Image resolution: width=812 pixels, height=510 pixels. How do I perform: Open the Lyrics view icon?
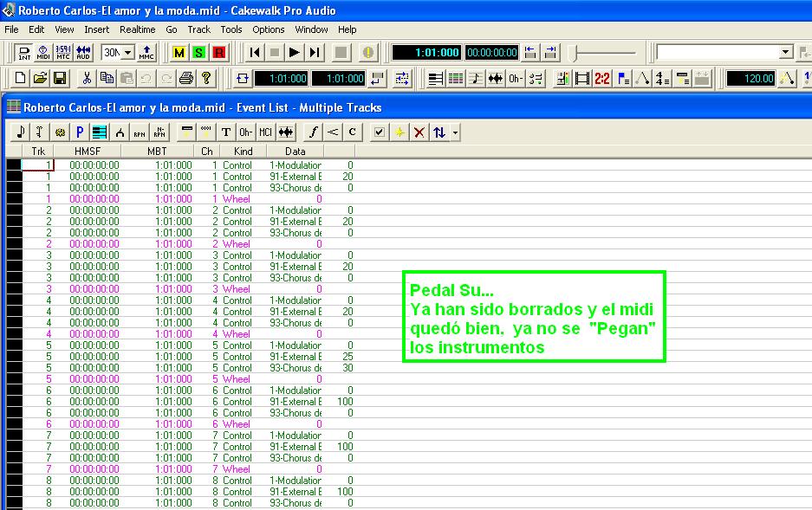click(x=516, y=79)
